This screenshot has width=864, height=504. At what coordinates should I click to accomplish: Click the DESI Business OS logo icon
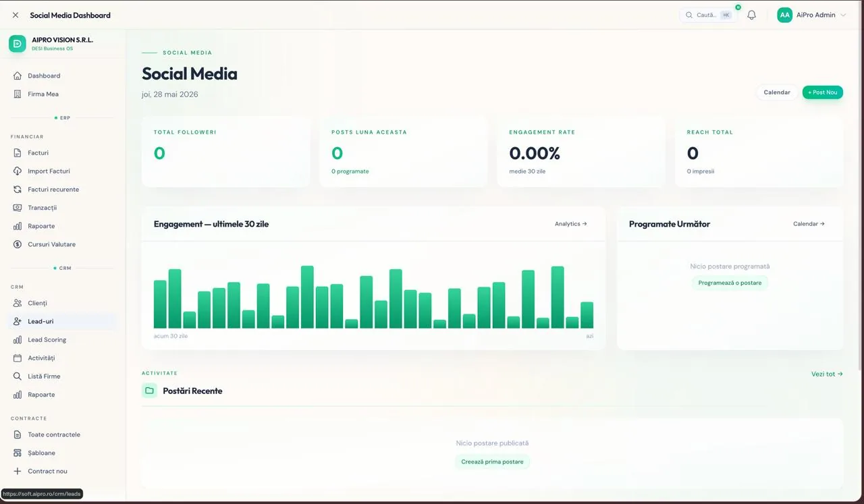coord(18,44)
